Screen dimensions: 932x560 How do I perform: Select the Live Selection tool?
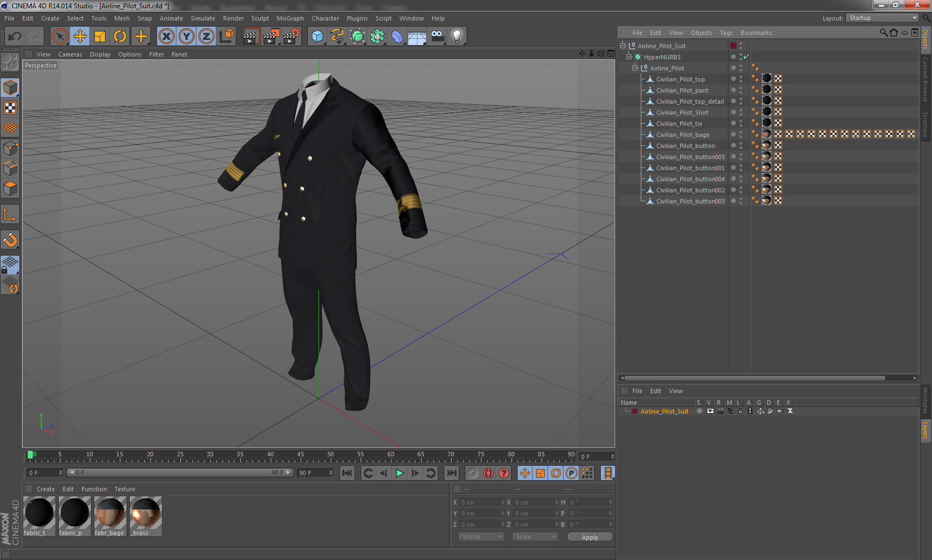[60, 37]
